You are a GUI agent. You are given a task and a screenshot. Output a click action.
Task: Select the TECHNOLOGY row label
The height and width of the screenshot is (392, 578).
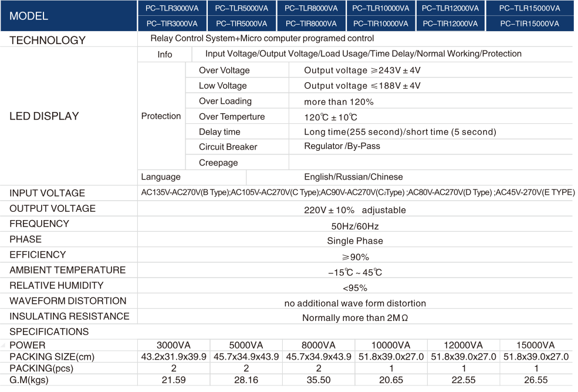click(48, 40)
